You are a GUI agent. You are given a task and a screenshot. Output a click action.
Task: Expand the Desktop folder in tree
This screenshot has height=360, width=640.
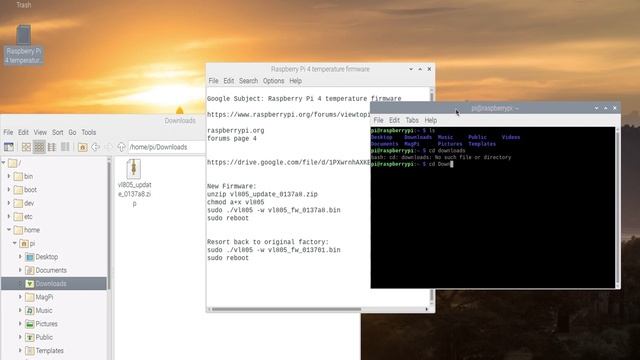pyautogui.click(x=20, y=257)
